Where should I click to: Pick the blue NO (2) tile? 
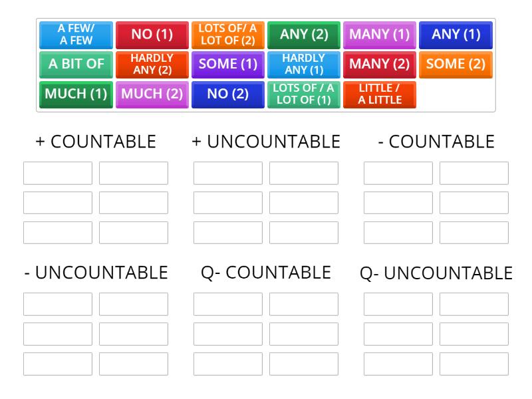coord(227,94)
